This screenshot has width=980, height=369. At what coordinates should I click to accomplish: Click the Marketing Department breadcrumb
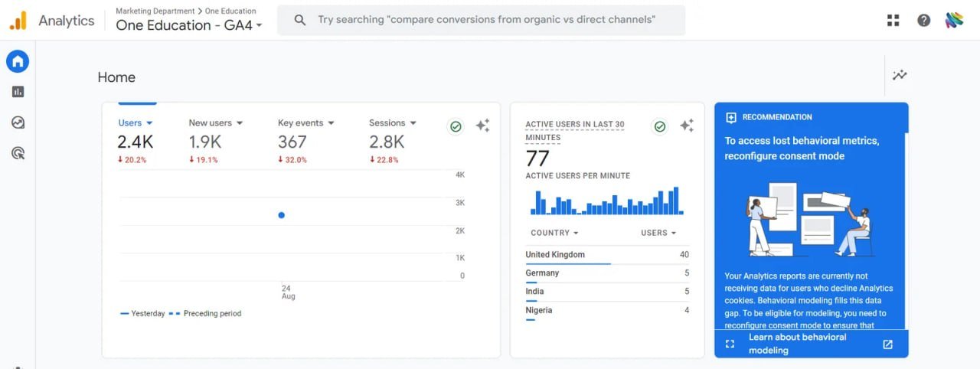pyautogui.click(x=155, y=11)
